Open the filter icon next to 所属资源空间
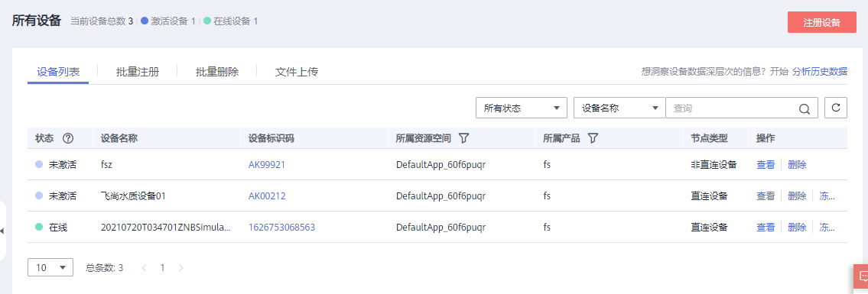 (x=464, y=139)
